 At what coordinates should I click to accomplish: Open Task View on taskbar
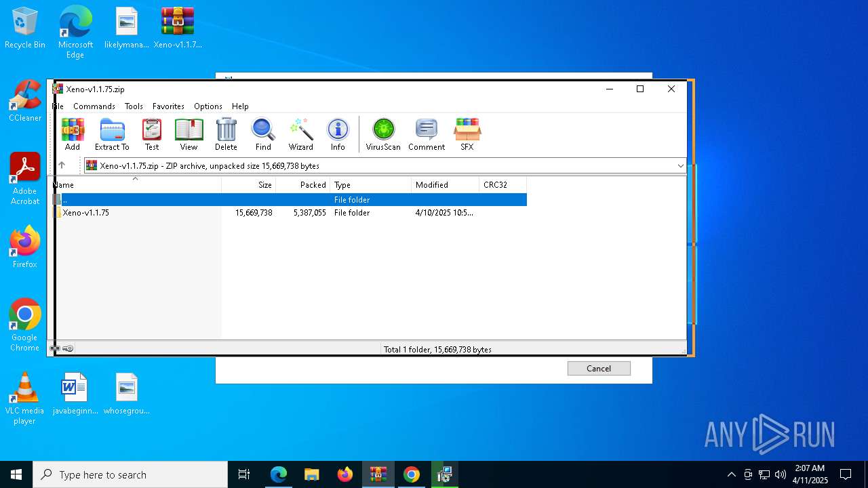click(244, 474)
